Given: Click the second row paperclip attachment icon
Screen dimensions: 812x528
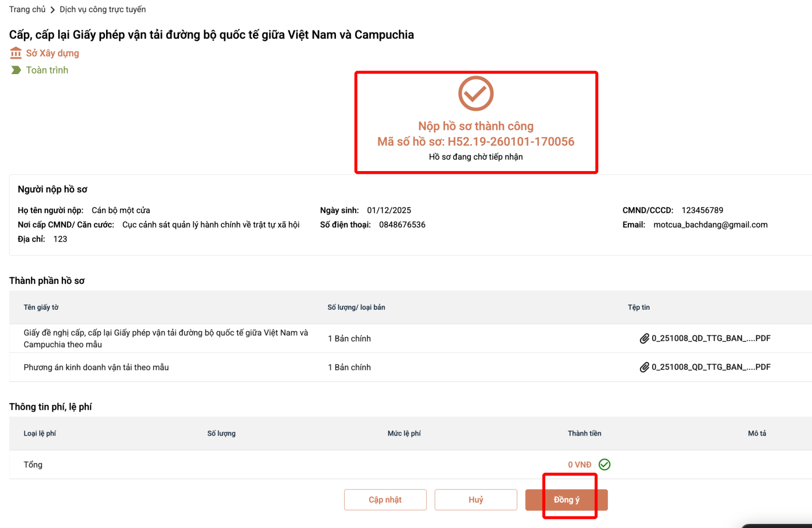Looking at the screenshot, I should pyautogui.click(x=644, y=367).
